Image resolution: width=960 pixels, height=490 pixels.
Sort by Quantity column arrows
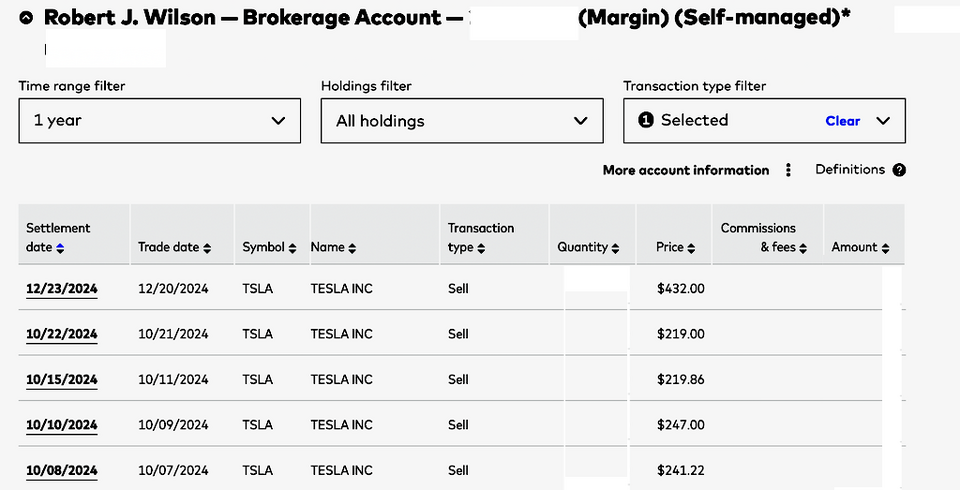(615, 248)
